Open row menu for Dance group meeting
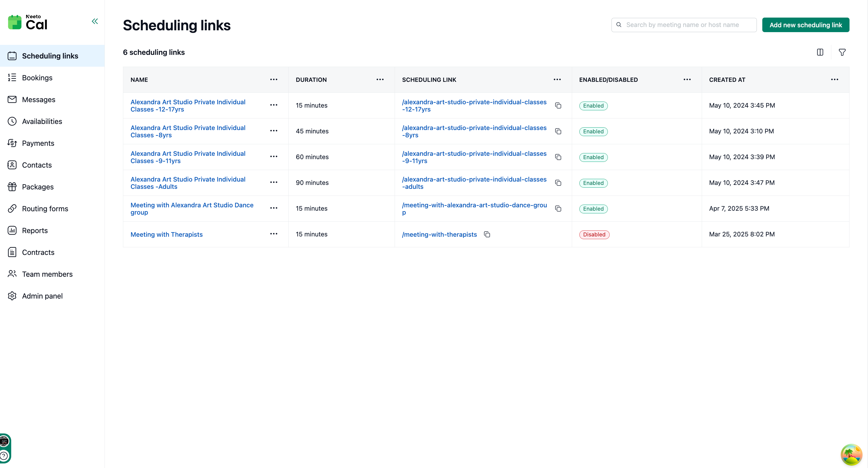The height and width of the screenshot is (468, 868). tap(273, 208)
